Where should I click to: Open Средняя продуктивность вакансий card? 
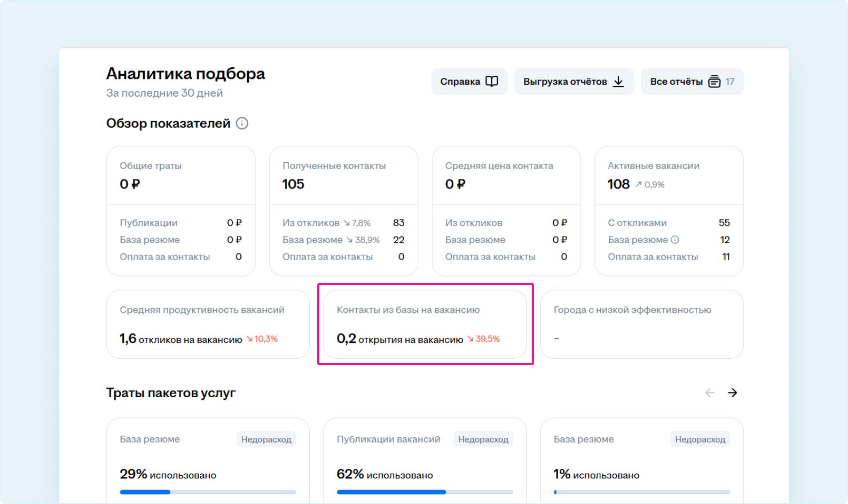tap(208, 324)
